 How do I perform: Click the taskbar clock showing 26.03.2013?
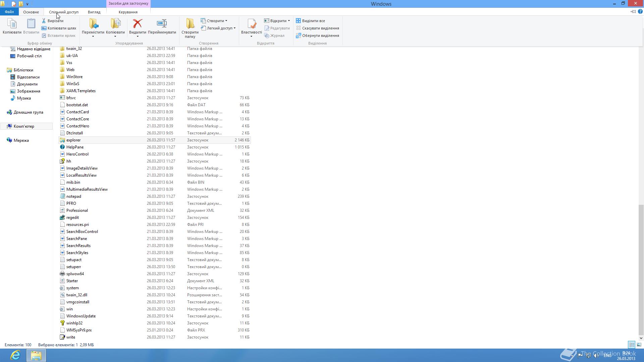click(626, 356)
